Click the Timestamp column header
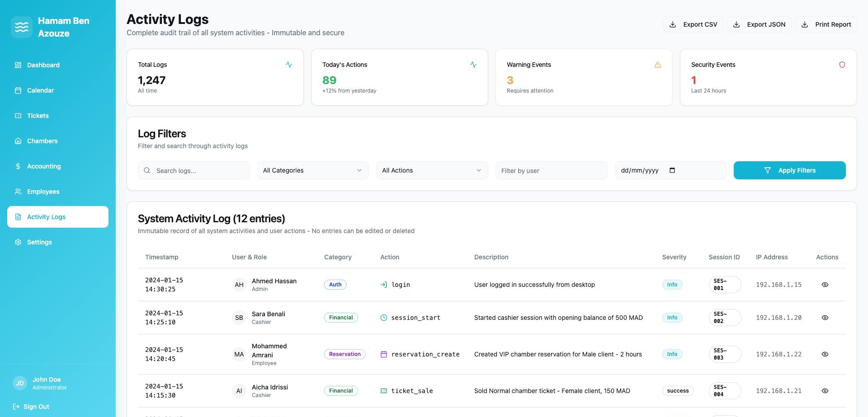Viewport: 868px width, 417px height. [x=162, y=257]
